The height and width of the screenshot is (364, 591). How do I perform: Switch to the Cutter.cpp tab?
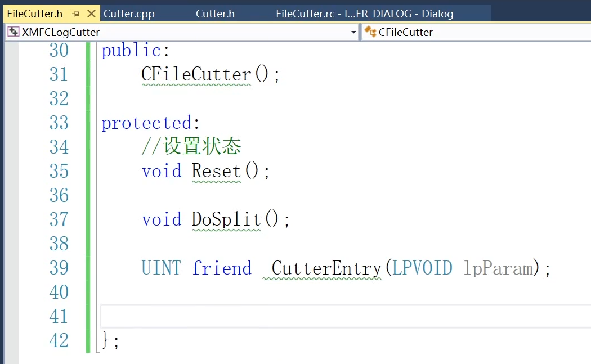pos(129,14)
